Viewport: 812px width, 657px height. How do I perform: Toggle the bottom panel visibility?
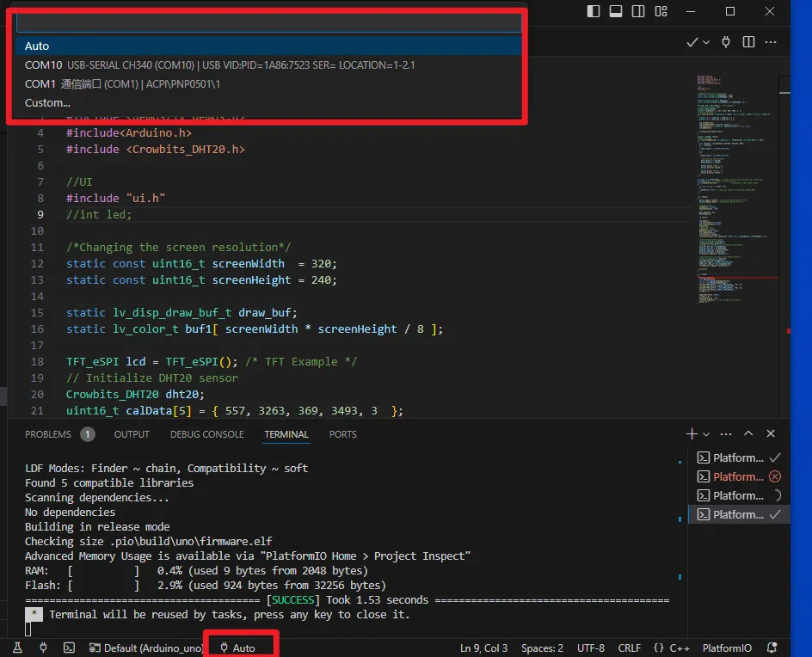click(616, 11)
